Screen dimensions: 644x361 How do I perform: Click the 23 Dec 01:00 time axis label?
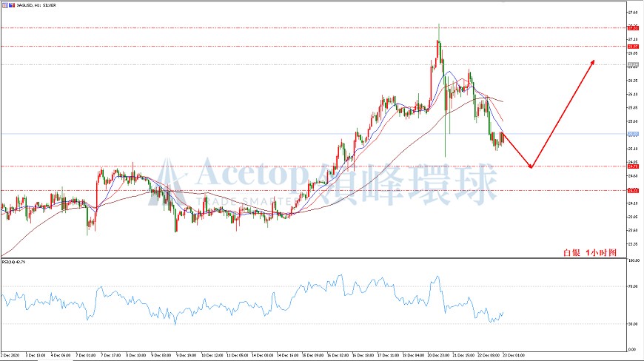pyautogui.click(x=514, y=355)
